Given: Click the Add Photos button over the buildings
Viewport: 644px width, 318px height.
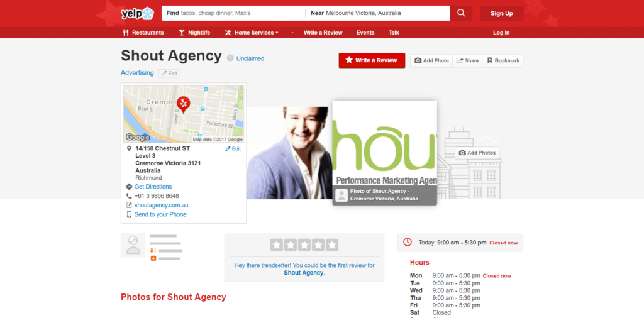Looking at the screenshot, I should click(477, 153).
